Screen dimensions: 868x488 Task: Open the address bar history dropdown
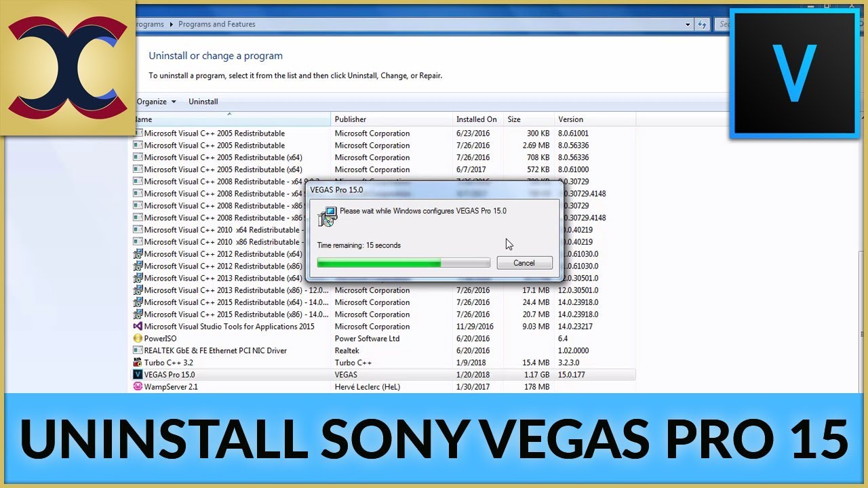click(688, 24)
